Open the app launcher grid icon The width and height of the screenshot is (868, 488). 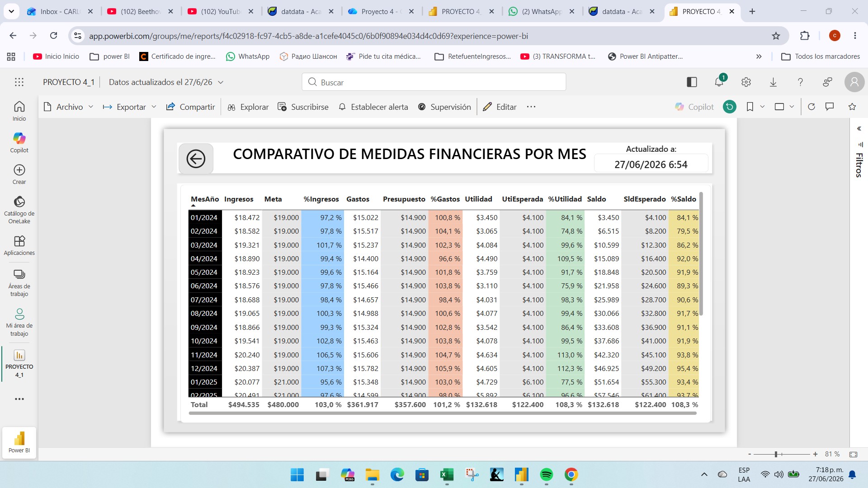[19, 82]
